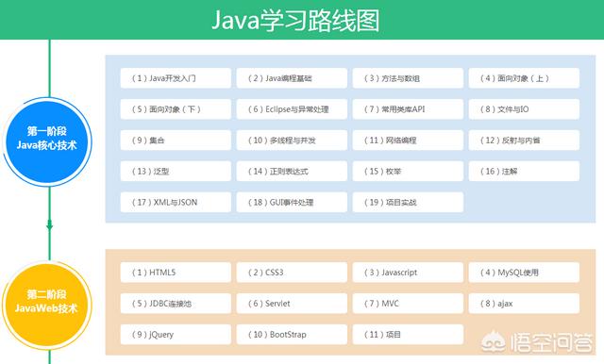The image size is (604, 364).
Task: Click '(10) BootStrap' box
Action: tap(292, 335)
